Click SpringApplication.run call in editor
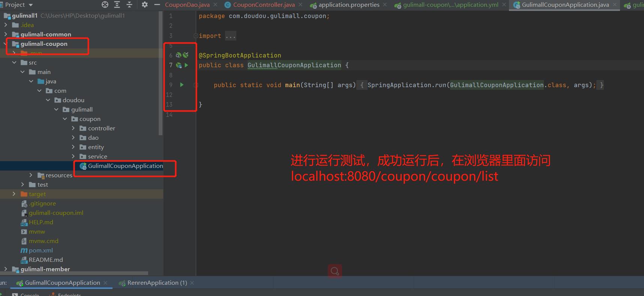This screenshot has width=644, height=296. (x=407, y=85)
